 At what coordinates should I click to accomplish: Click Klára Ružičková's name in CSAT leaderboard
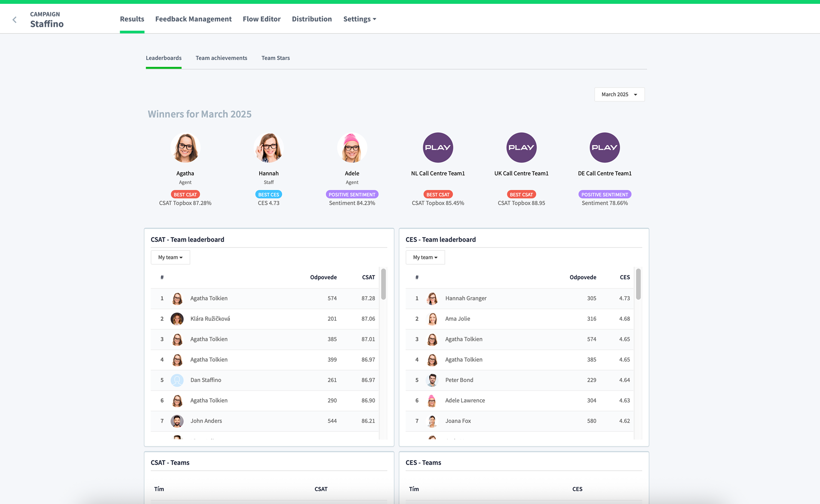210,319
